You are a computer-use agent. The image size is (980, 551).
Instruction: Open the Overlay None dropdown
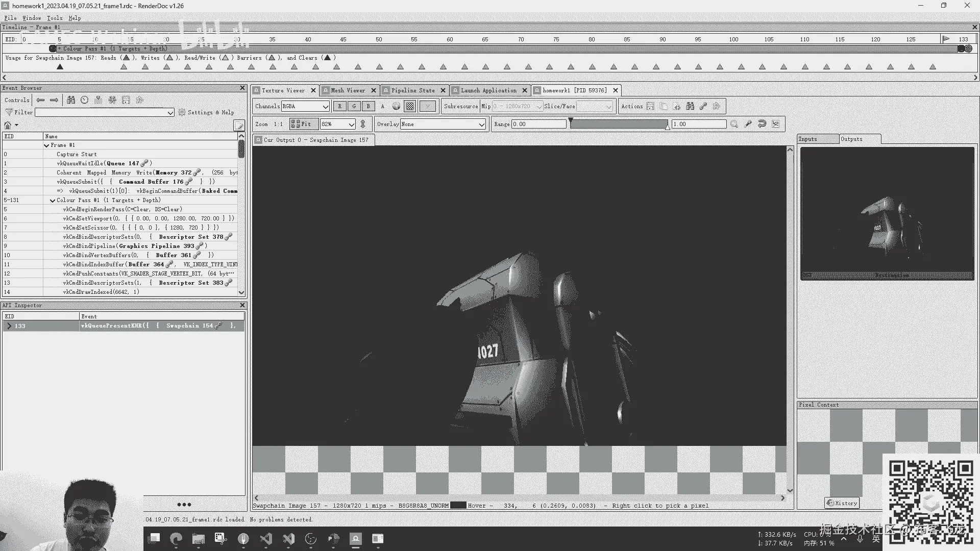tap(443, 124)
